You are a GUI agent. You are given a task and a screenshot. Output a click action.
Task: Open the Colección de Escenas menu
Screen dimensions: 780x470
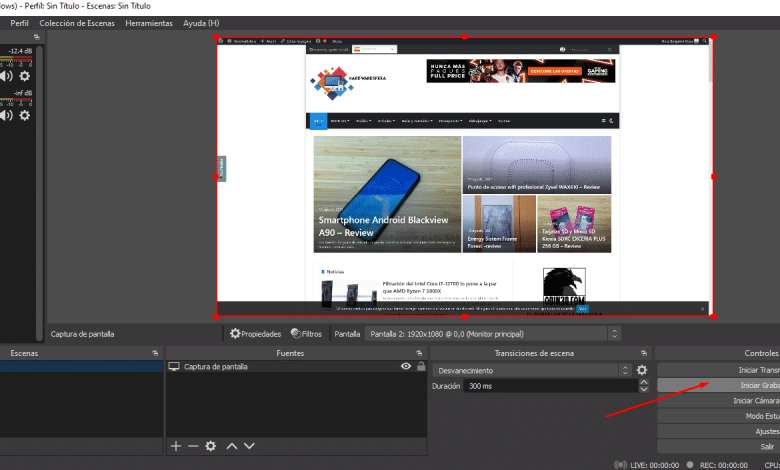(x=77, y=23)
